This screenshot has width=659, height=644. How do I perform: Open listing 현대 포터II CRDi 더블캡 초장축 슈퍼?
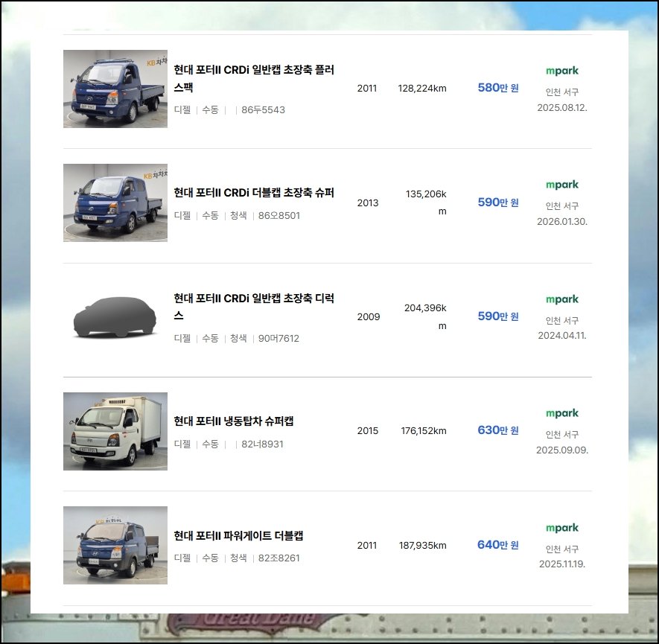[254, 192]
